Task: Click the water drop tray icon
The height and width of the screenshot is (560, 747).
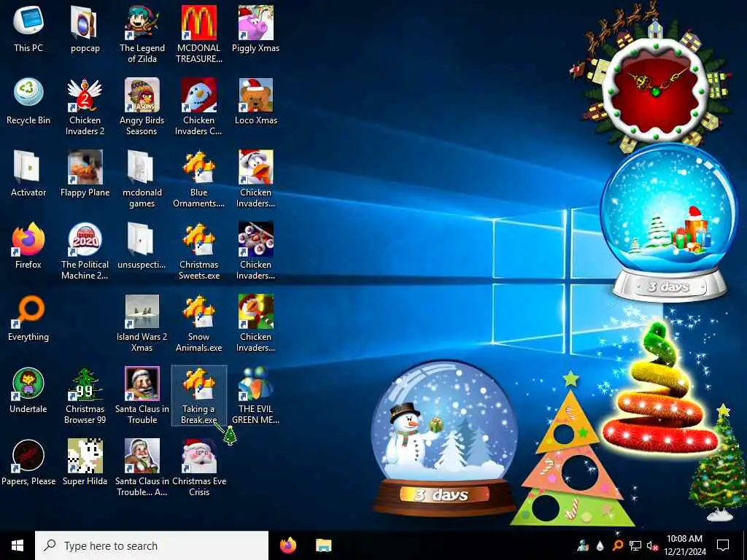Action: (600, 545)
